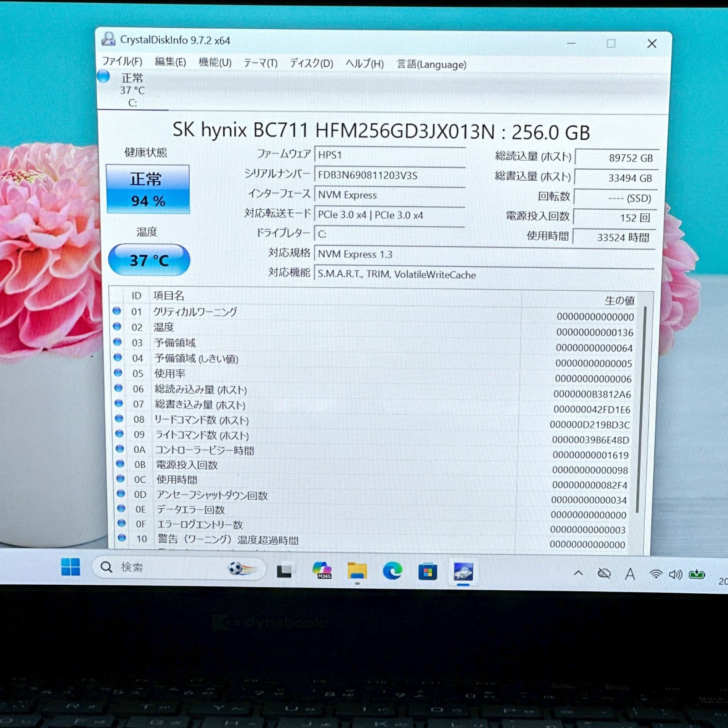Screen dimensions: 728x728
Task: Click the blue disk status orb above C:
Action: [104, 76]
